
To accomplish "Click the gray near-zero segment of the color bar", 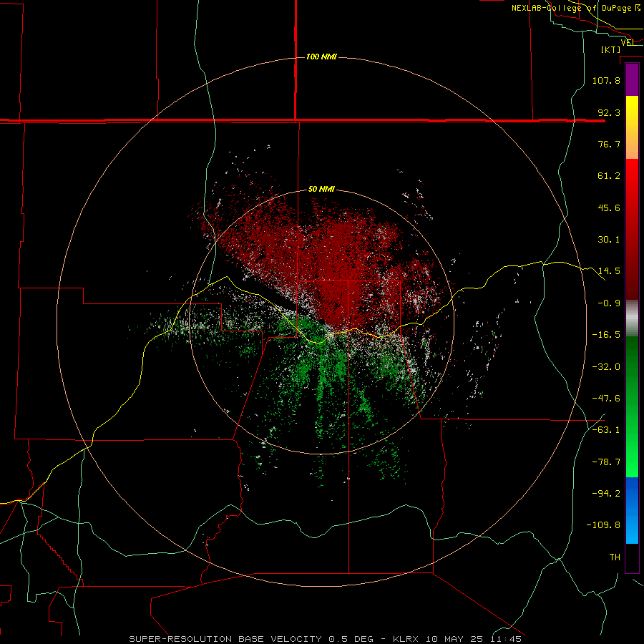I will click(x=632, y=318).
